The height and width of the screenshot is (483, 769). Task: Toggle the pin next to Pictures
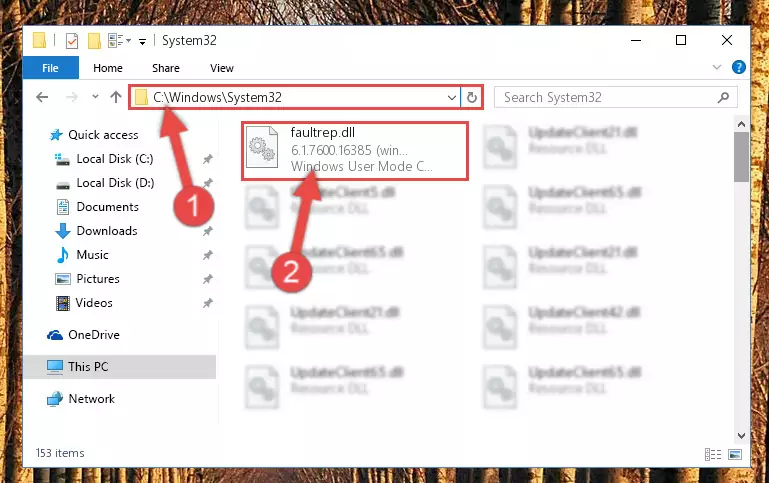coord(208,279)
